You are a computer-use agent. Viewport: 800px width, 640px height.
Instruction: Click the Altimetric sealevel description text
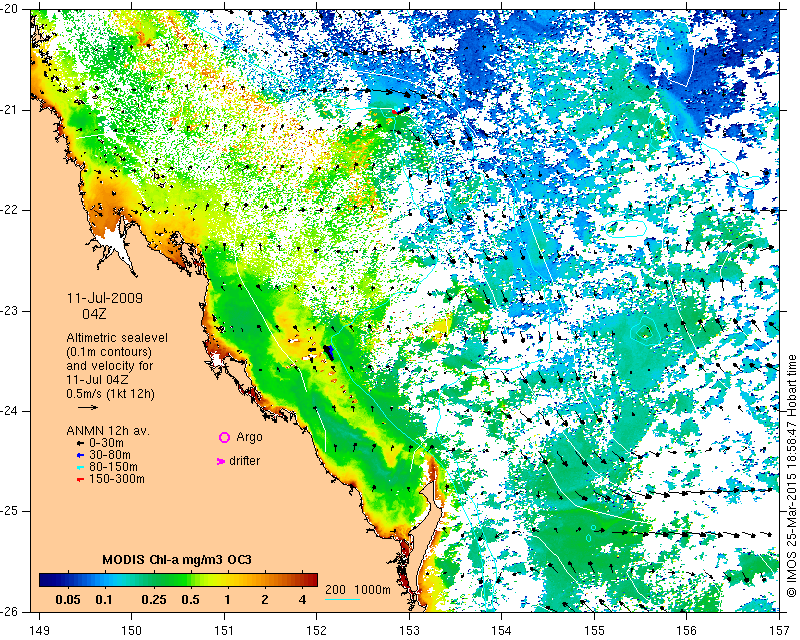tap(117, 338)
